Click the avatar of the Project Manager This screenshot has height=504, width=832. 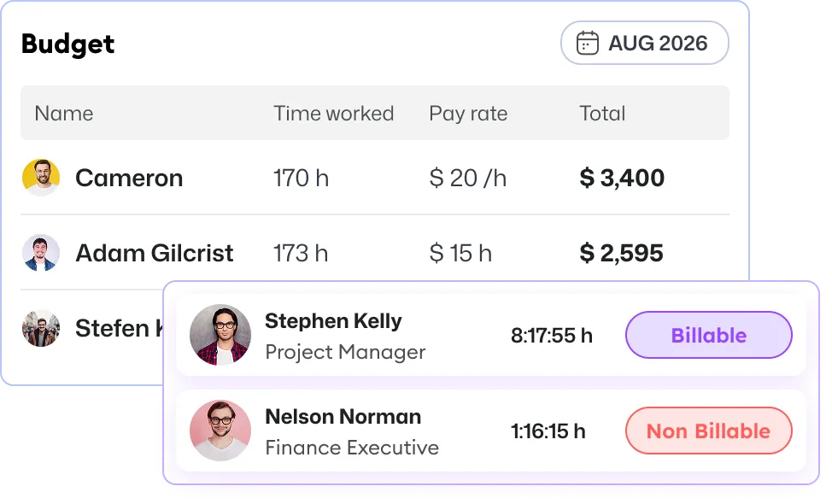click(x=220, y=335)
